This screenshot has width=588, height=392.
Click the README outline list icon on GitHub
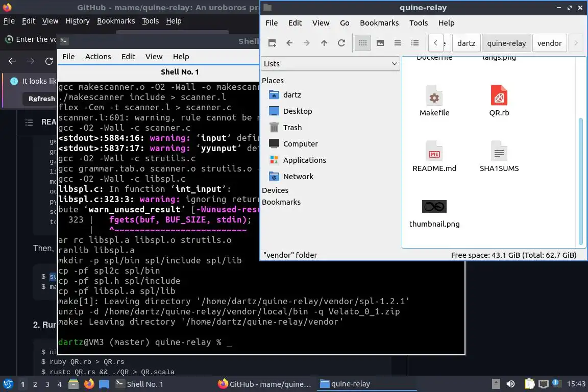tap(29, 122)
